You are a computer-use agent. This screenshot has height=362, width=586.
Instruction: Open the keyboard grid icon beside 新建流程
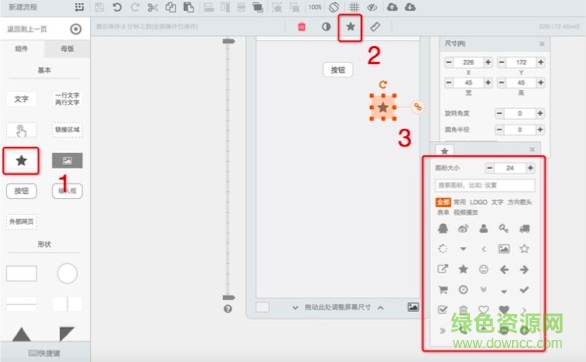coord(79,7)
